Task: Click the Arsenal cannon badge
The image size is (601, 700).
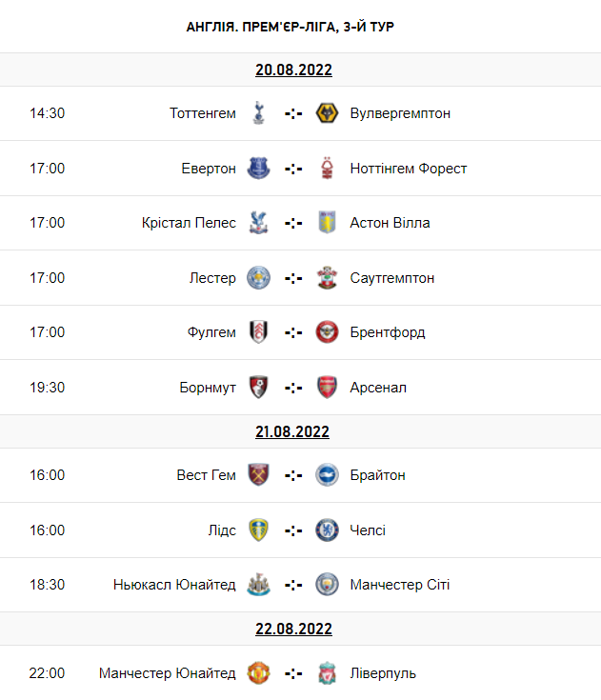Action: point(328,388)
